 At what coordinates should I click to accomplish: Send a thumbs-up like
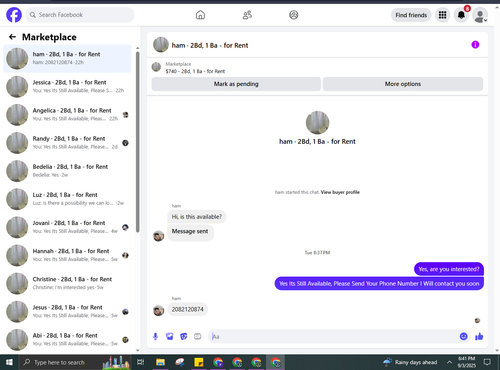pos(479,337)
